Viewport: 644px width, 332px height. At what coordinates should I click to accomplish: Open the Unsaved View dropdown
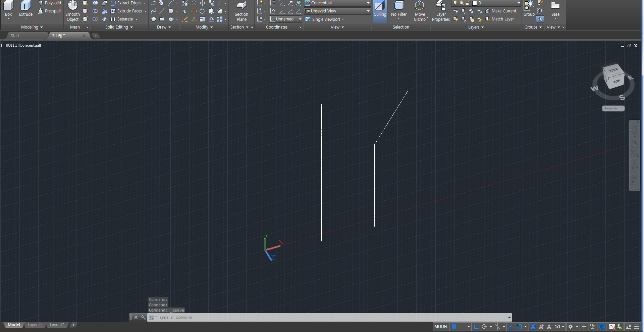coord(337,11)
